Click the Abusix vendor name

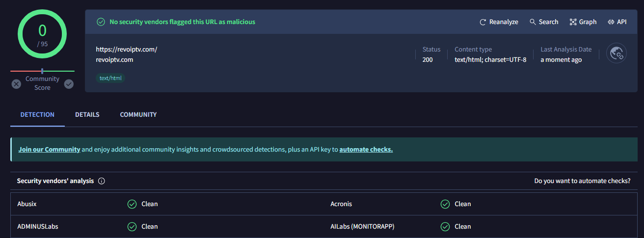(x=27, y=204)
